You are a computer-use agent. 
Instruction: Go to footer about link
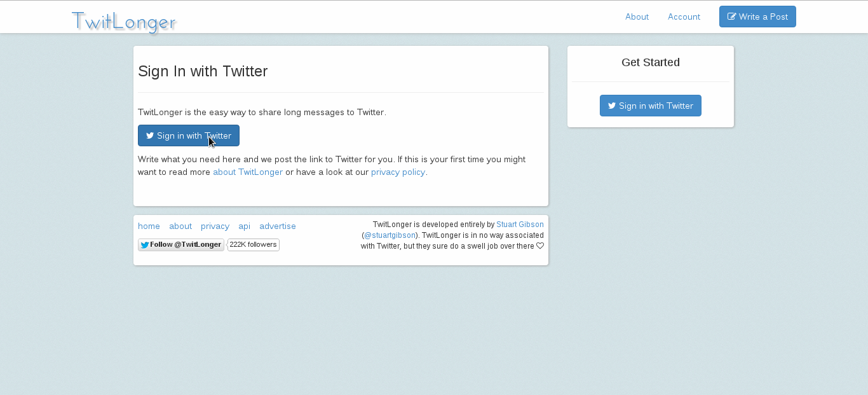pos(180,226)
